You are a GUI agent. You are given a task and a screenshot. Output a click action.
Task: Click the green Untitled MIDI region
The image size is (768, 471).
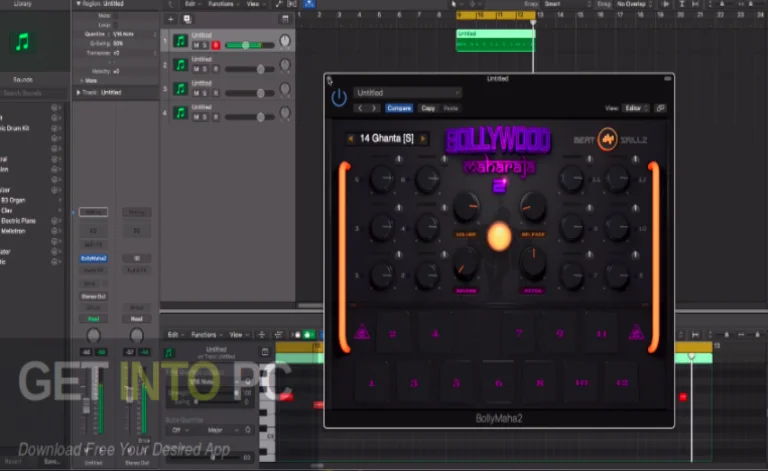click(x=495, y=40)
